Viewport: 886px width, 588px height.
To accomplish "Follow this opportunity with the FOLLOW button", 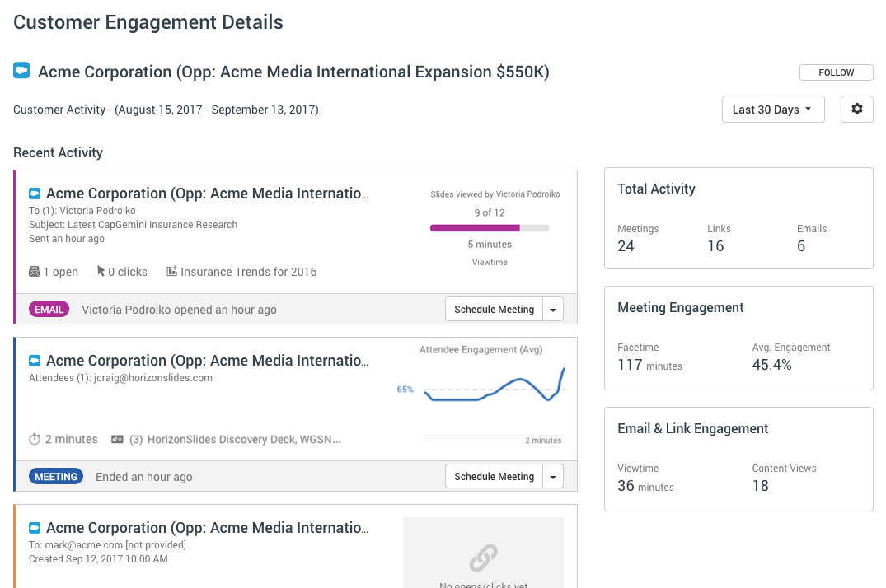I will 837,72.
